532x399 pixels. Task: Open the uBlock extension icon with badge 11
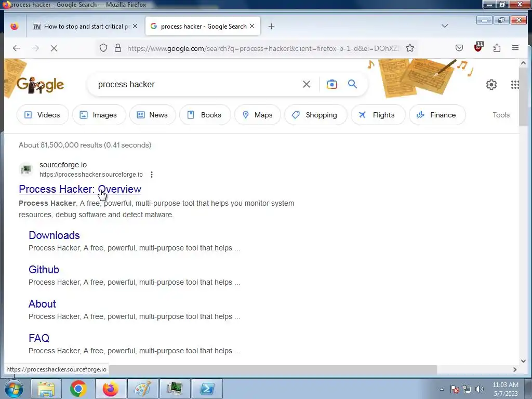click(478, 47)
